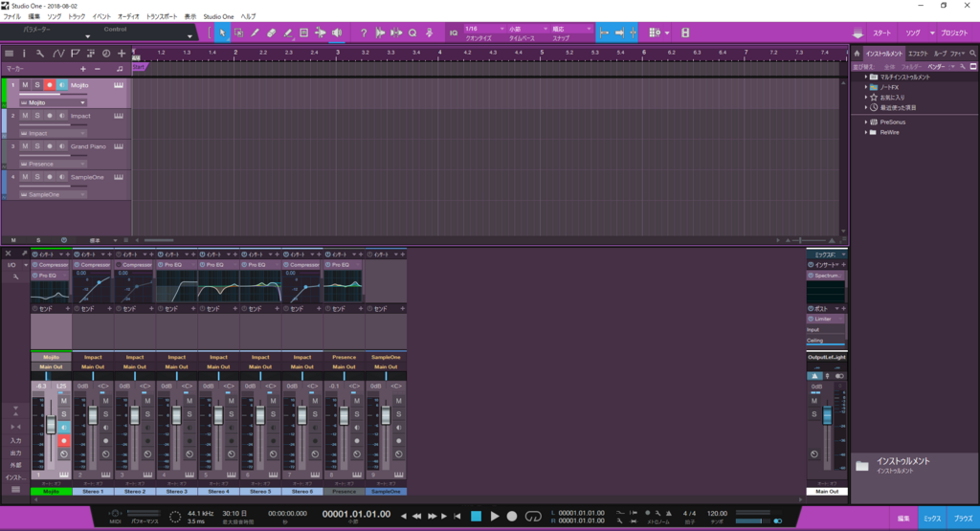Open the ファイル menu

pos(11,17)
